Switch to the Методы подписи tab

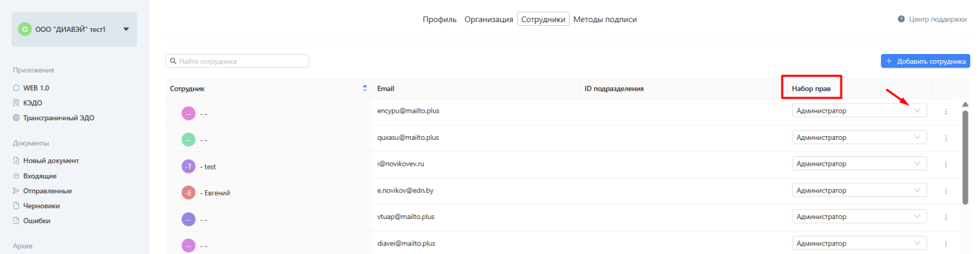(605, 20)
